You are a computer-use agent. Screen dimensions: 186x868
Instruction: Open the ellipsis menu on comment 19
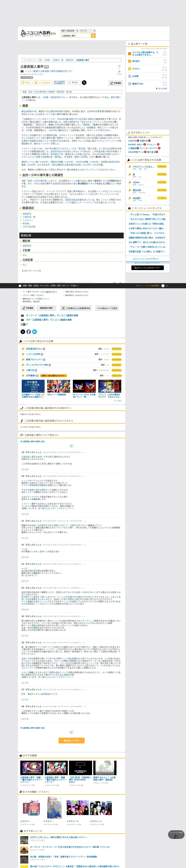point(83,452)
